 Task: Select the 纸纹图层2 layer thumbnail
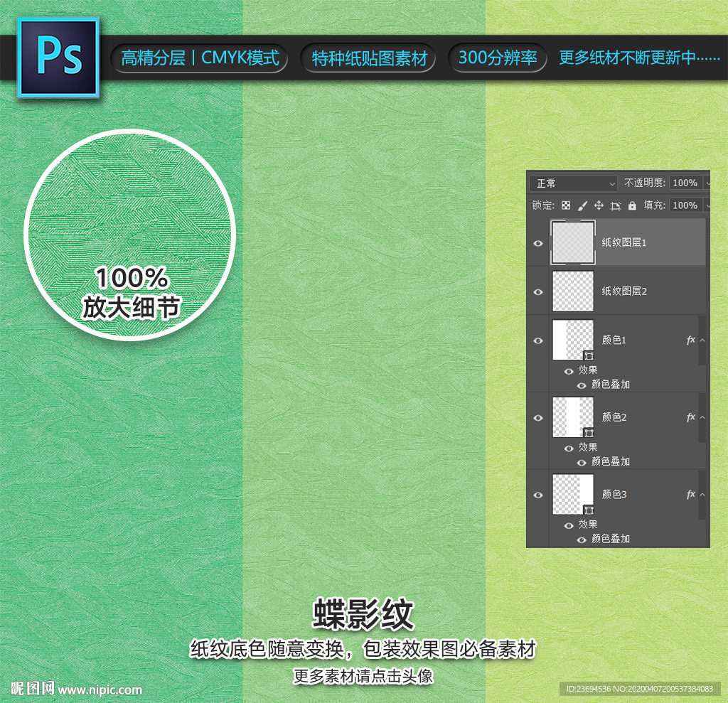coord(572,291)
